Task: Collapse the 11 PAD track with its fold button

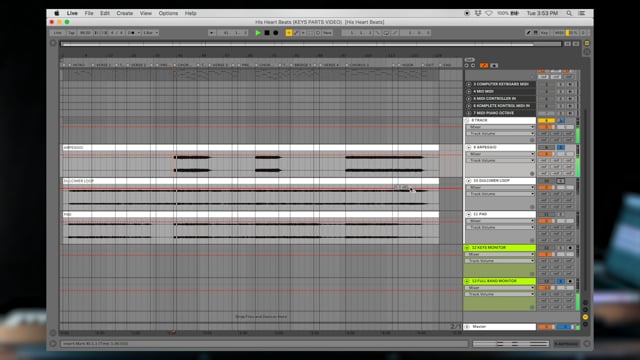Action: pos(468,214)
